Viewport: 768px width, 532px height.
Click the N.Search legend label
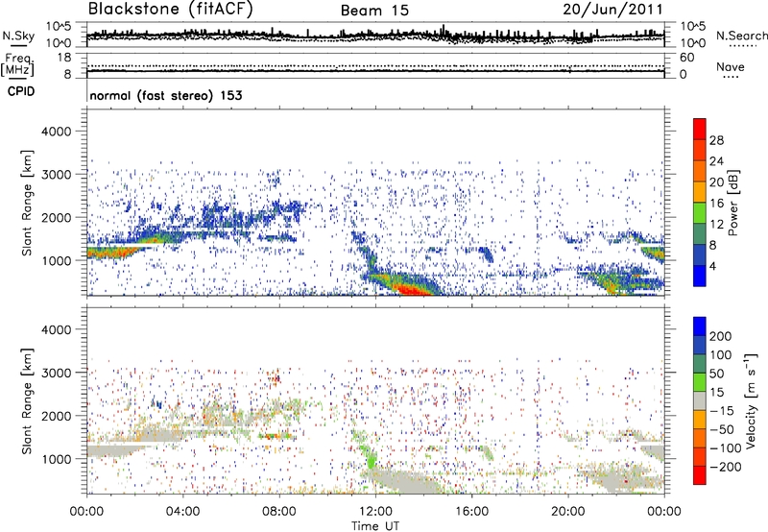coord(741,36)
